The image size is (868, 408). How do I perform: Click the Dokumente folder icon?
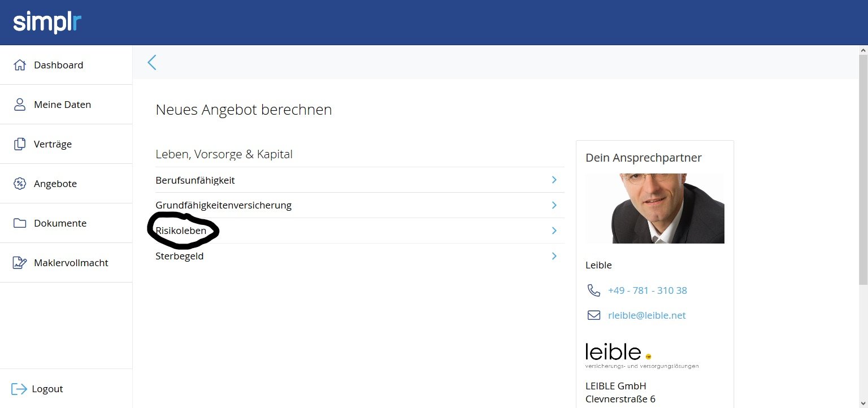coord(20,223)
